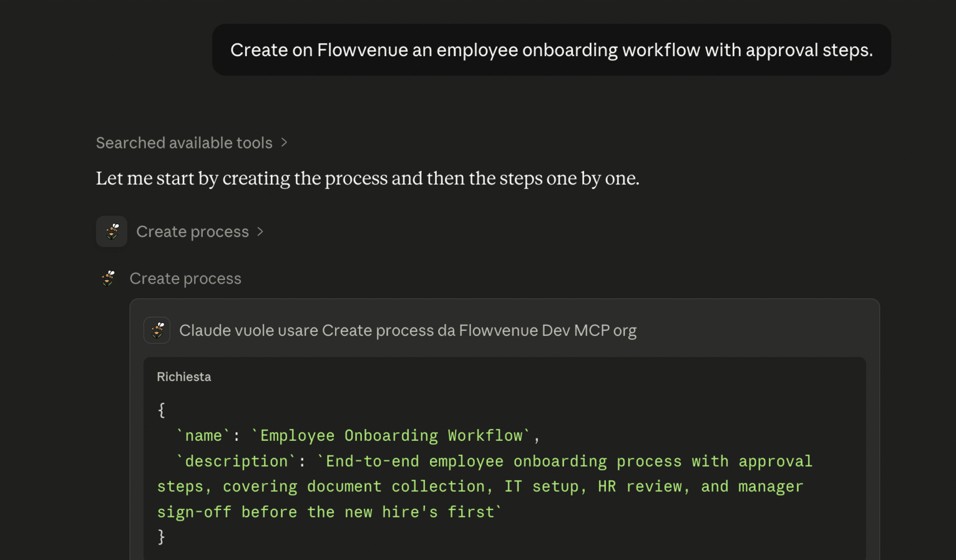Viewport: 956px width, 560px height.
Task: Click the 'steps, covering document collection' code line
Action: pos(480,486)
